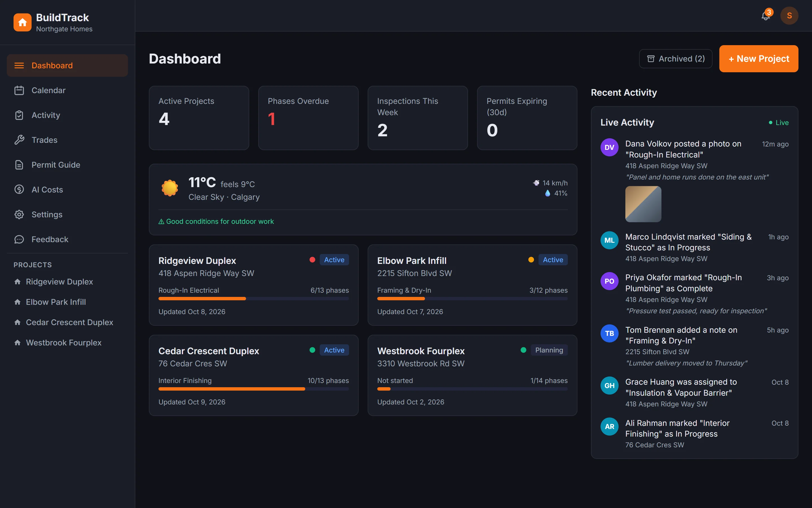812x508 pixels.
Task: Open Settings in the sidebar
Action: click(x=67, y=215)
